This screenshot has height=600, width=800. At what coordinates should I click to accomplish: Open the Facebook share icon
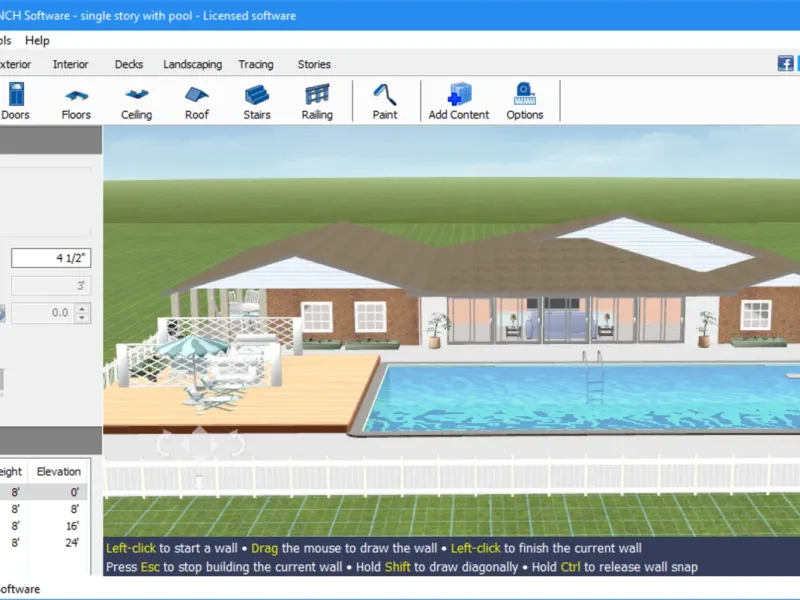(785, 63)
